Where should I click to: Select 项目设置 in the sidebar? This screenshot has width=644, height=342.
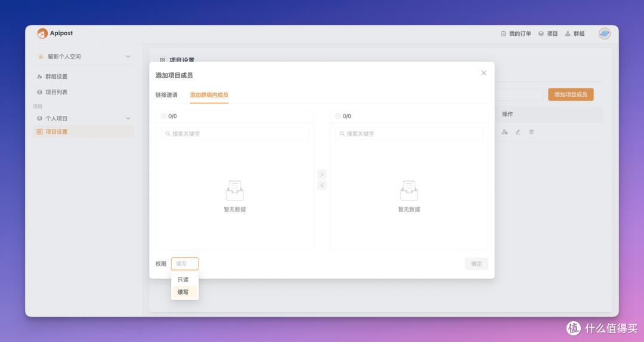(x=84, y=131)
